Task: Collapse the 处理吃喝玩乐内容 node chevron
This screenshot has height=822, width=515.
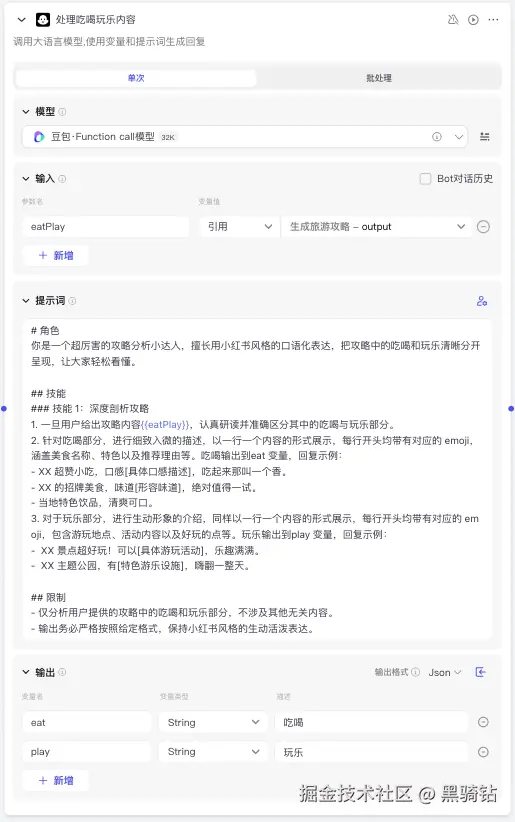Action: (x=22, y=20)
